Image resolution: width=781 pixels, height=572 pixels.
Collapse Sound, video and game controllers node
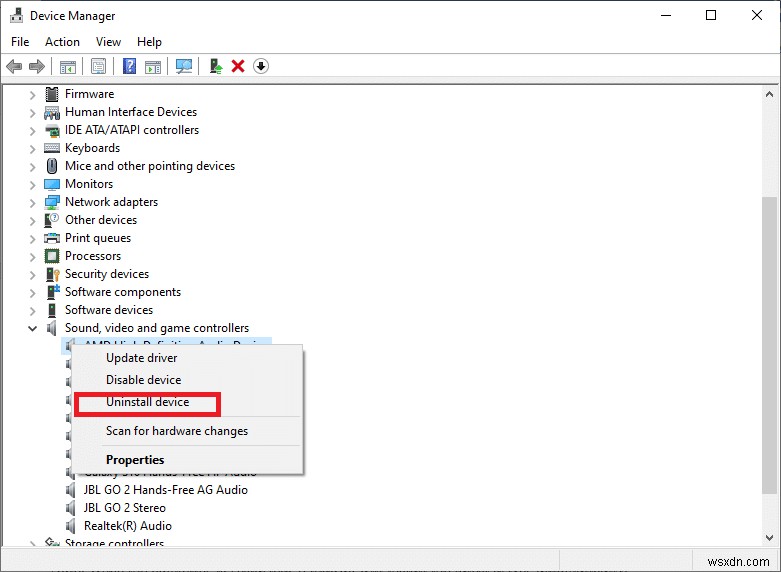(32, 328)
